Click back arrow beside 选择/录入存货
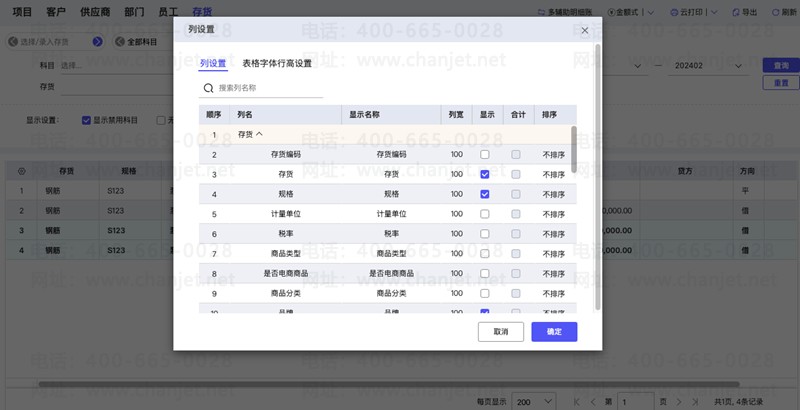 (13, 42)
